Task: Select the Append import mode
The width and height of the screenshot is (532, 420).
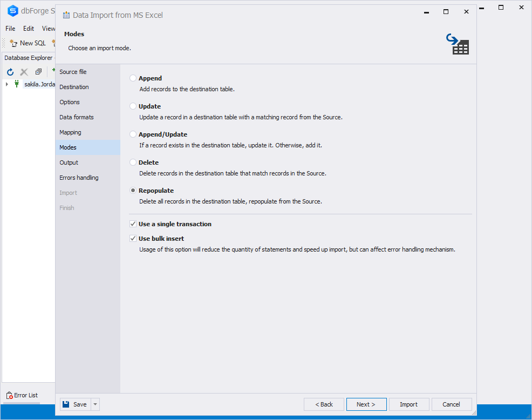Action: [133, 78]
